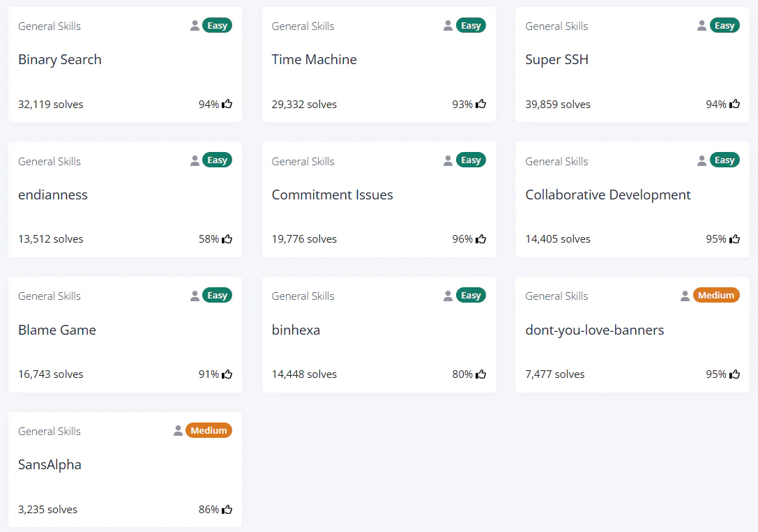This screenshot has width=758, height=532.
Task: Click the "29,332 solves" text
Action: pyautogui.click(x=304, y=105)
